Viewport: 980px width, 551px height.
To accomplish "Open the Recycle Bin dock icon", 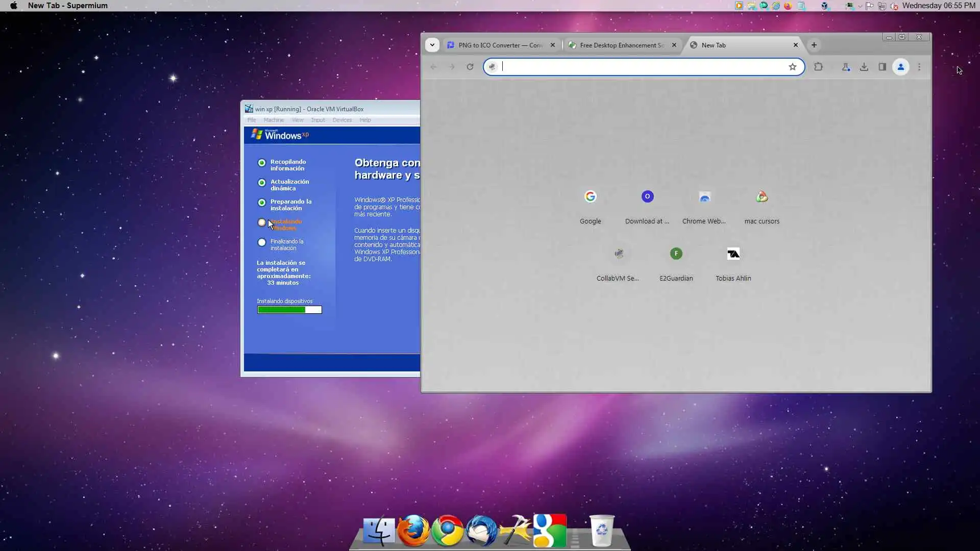I will [x=601, y=531].
